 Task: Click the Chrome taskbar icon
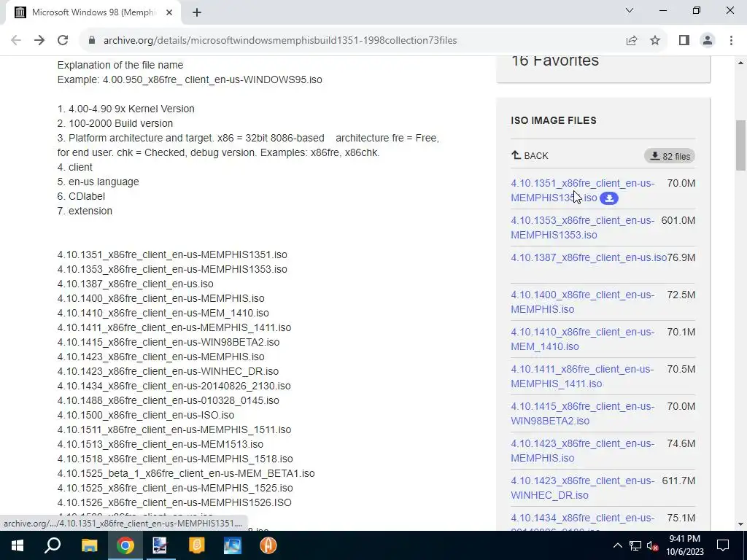(x=125, y=545)
